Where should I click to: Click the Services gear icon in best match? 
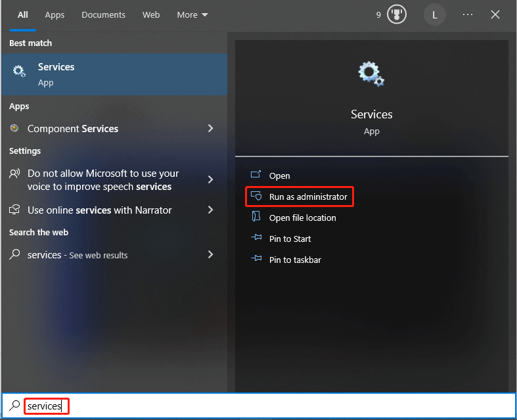point(19,71)
